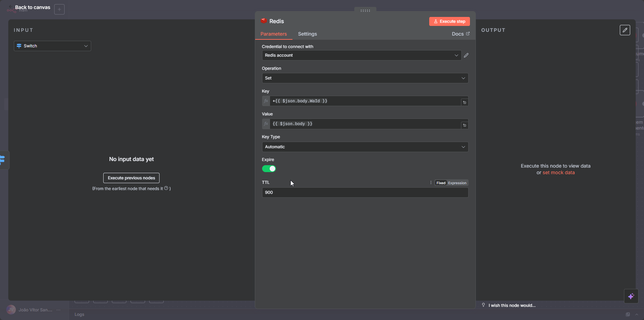The width and height of the screenshot is (644, 320).
Task: Click the OUTPUT panel heading
Action: (x=493, y=30)
